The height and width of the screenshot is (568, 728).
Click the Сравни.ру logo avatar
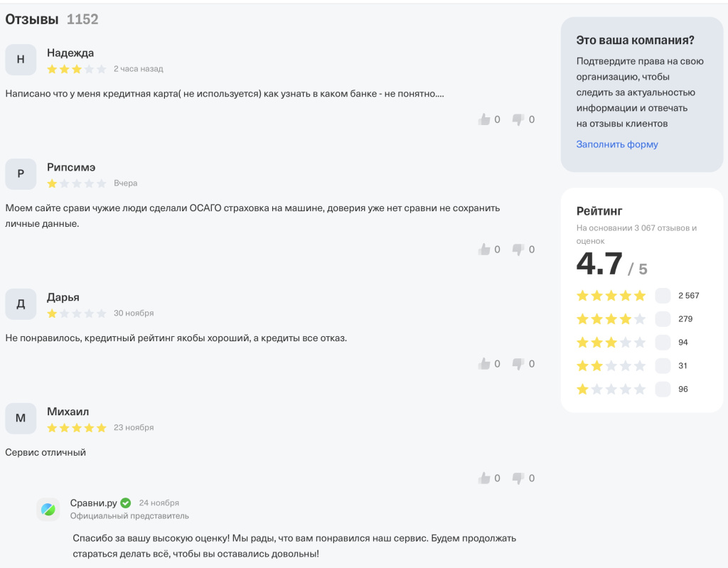(48, 509)
